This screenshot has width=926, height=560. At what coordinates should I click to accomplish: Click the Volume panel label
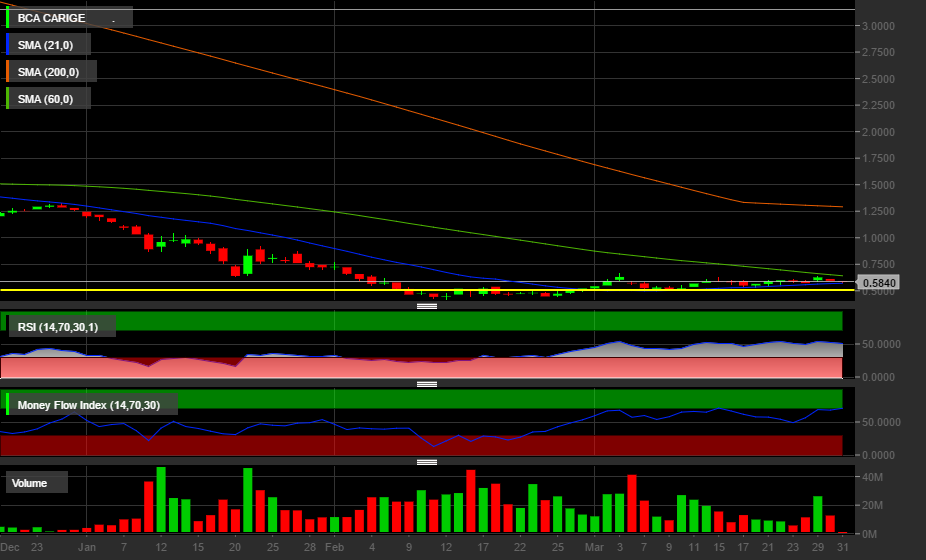[x=37, y=483]
